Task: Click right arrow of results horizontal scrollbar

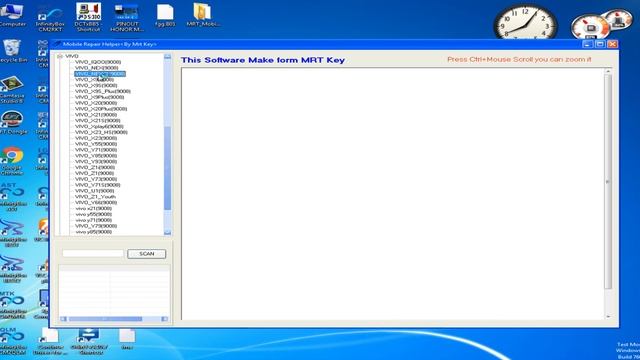Action: [x=164, y=319]
